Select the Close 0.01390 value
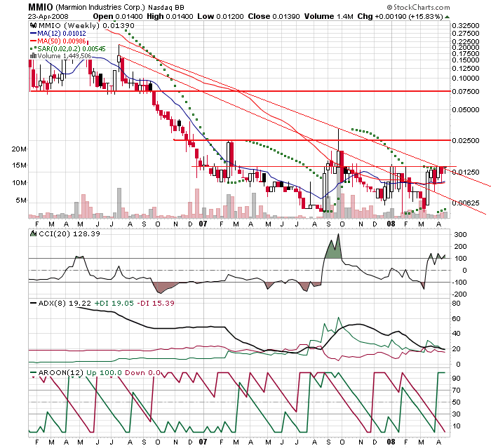The image size is (491, 448). (274, 16)
